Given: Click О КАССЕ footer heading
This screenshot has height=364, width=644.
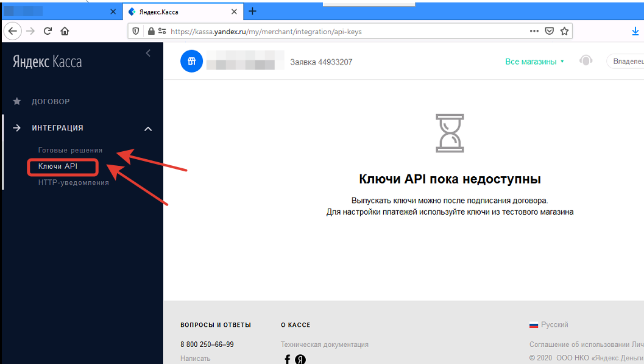Looking at the screenshot, I should point(295,325).
